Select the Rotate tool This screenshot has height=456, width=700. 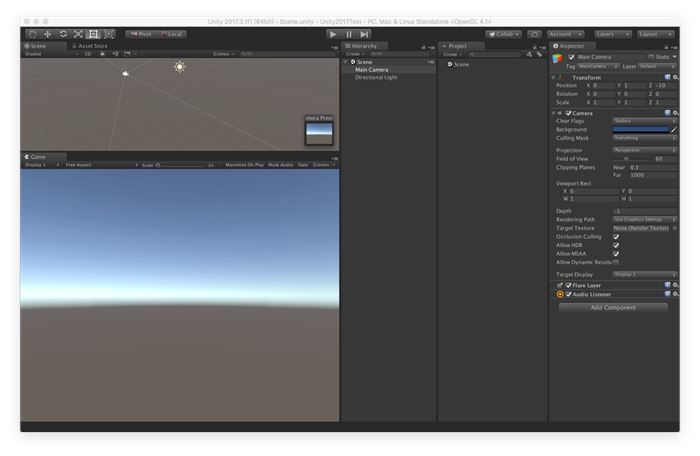pyautogui.click(x=63, y=34)
